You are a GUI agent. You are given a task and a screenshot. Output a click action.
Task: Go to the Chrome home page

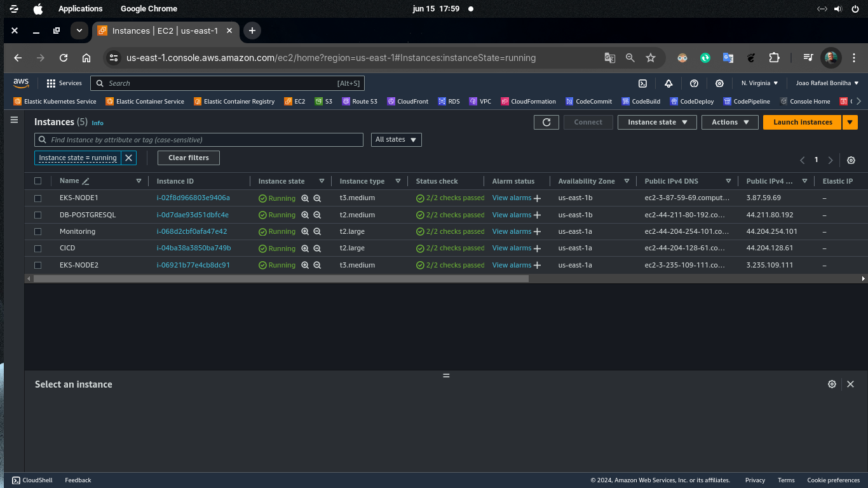(86, 58)
